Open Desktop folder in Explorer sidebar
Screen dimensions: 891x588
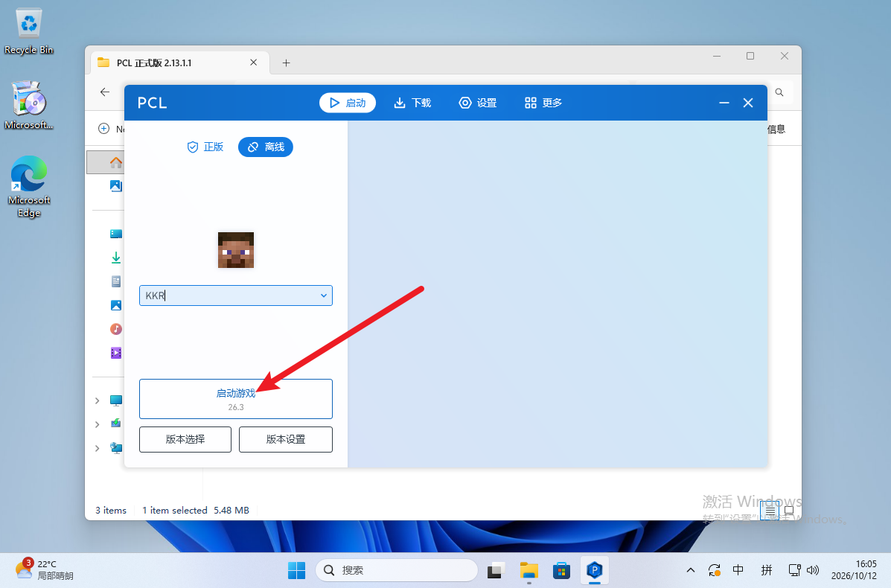point(116,234)
